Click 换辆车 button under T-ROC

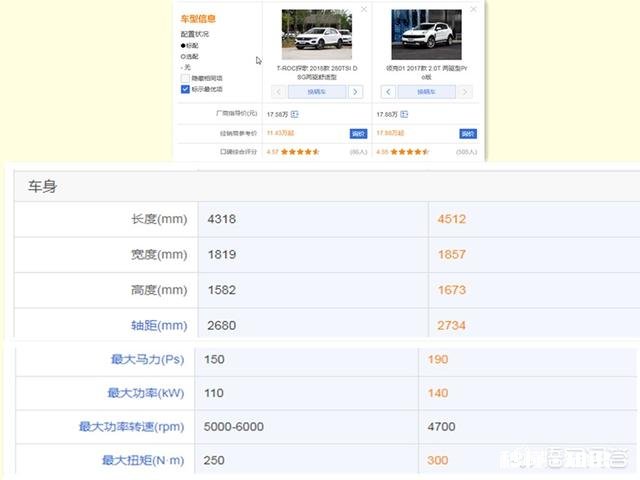[x=317, y=92]
